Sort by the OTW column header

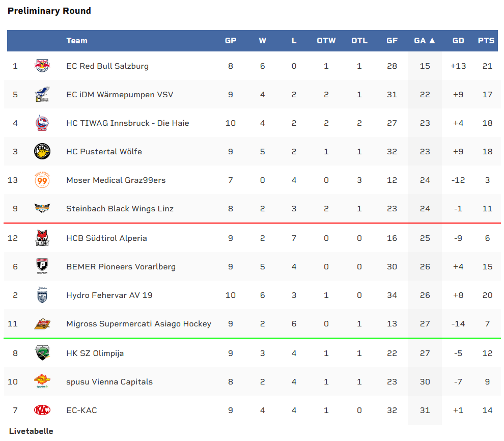(x=326, y=41)
